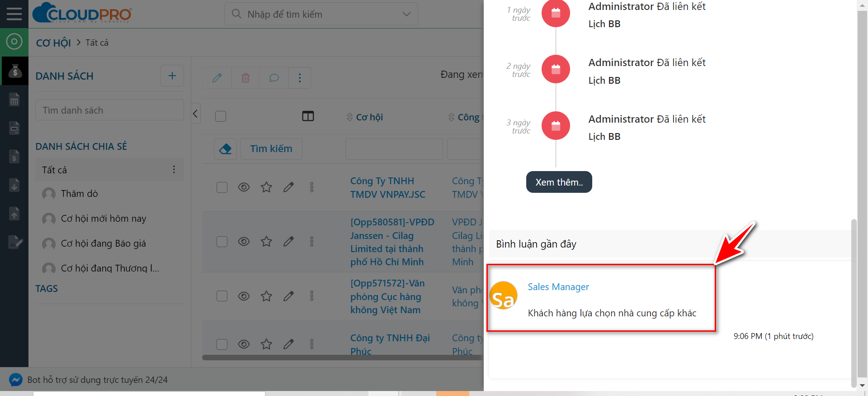Star the Opp571572 Cục hàng không row
The image size is (868, 396).
click(266, 296)
